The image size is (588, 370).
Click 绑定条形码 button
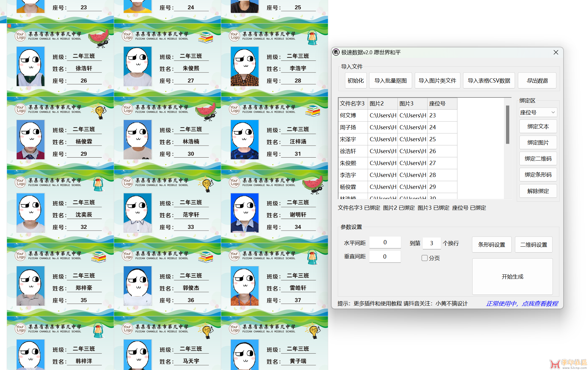click(538, 175)
